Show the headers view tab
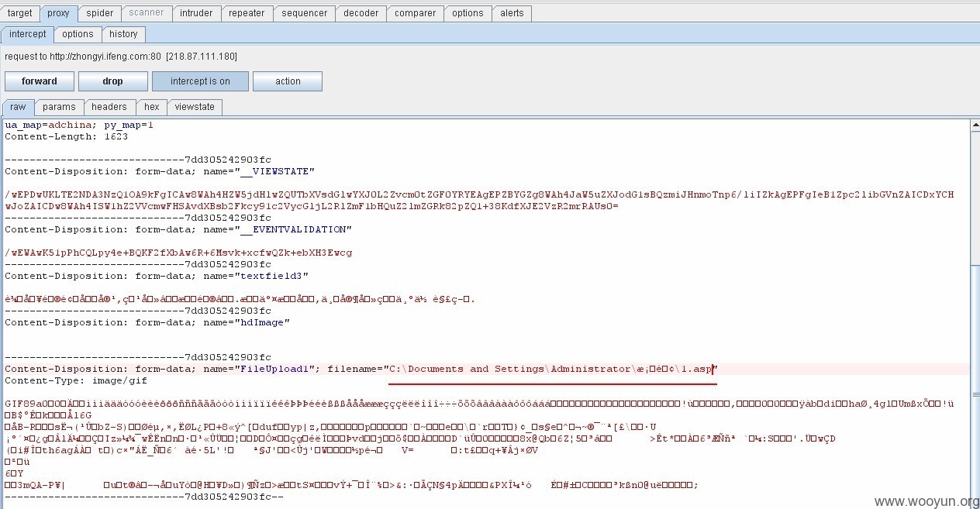The image size is (980, 509). 109,107
